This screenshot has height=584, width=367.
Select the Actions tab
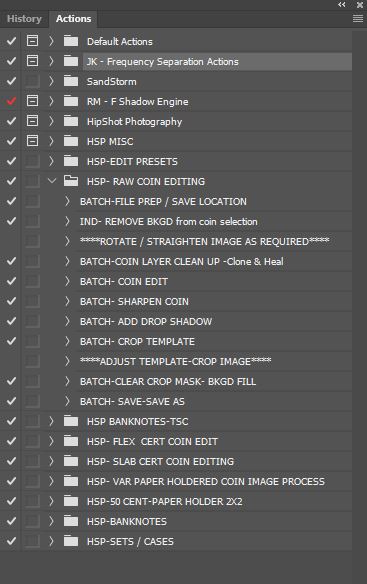pyautogui.click(x=73, y=19)
